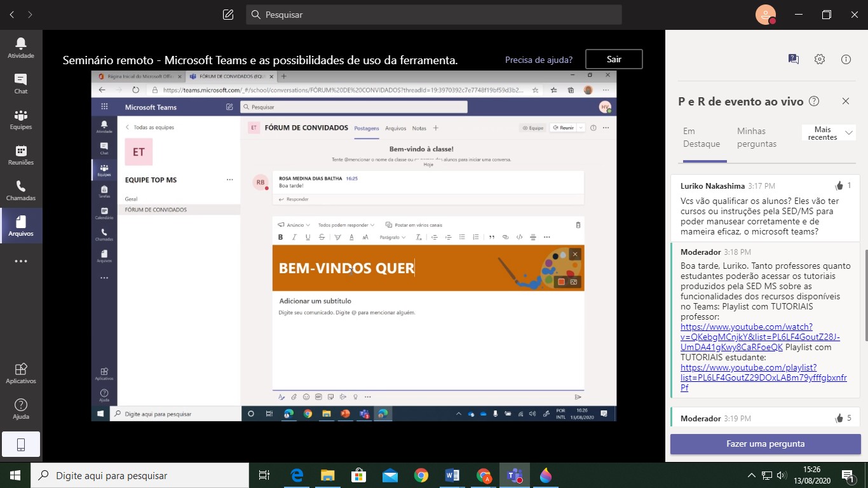Click Italic formatting icon in shared editor
868x488 pixels.
coord(294,237)
